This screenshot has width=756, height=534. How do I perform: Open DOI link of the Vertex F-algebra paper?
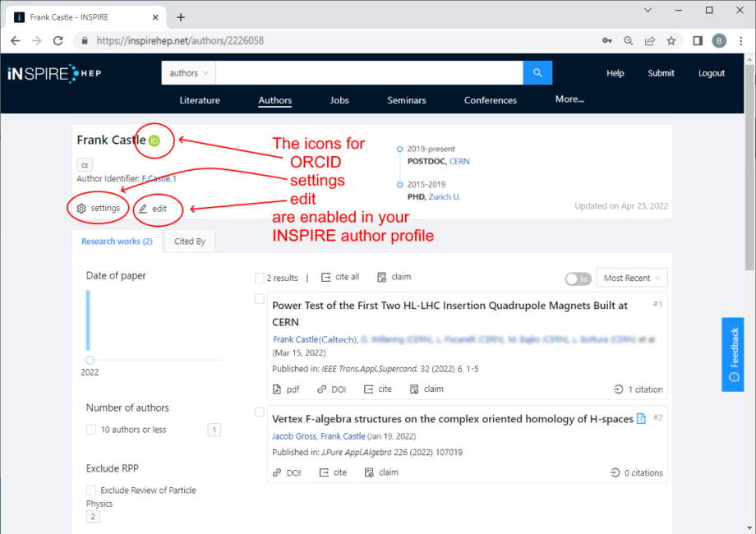point(287,472)
